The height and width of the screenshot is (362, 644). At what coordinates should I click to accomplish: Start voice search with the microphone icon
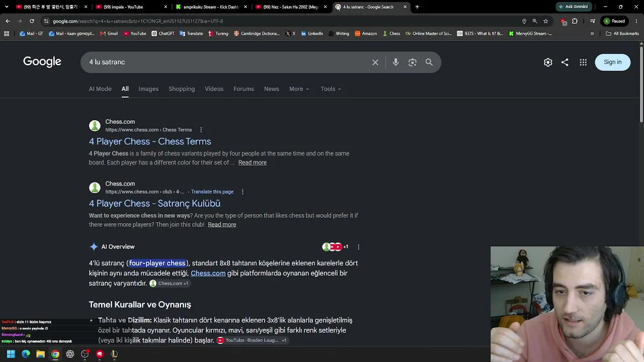396,62
